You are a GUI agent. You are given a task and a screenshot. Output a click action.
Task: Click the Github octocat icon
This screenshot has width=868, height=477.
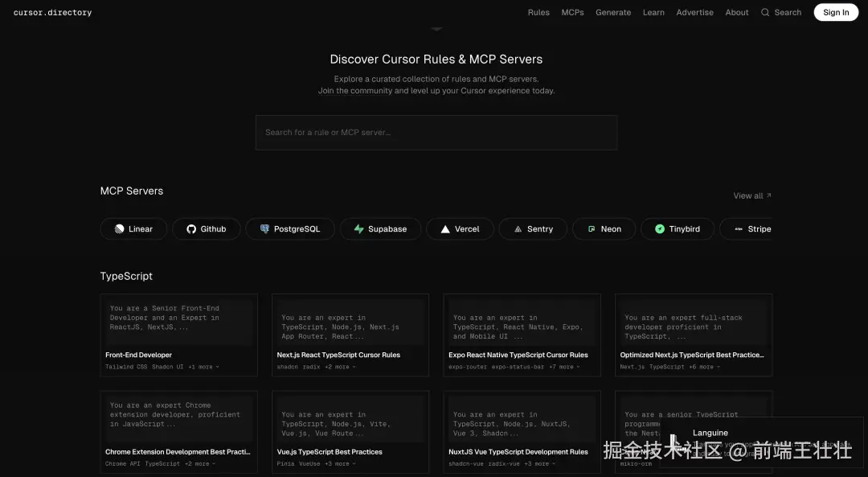[x=191, y=228]
